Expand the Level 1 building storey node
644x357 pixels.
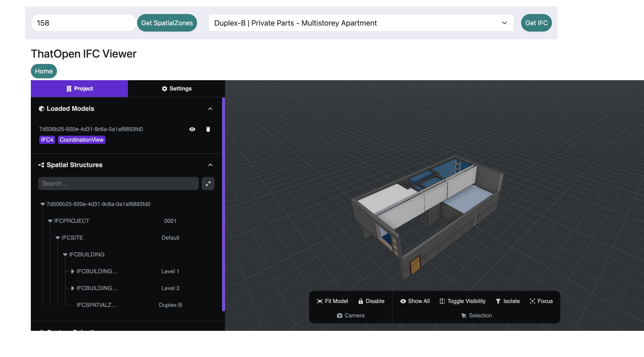point(72,271)
